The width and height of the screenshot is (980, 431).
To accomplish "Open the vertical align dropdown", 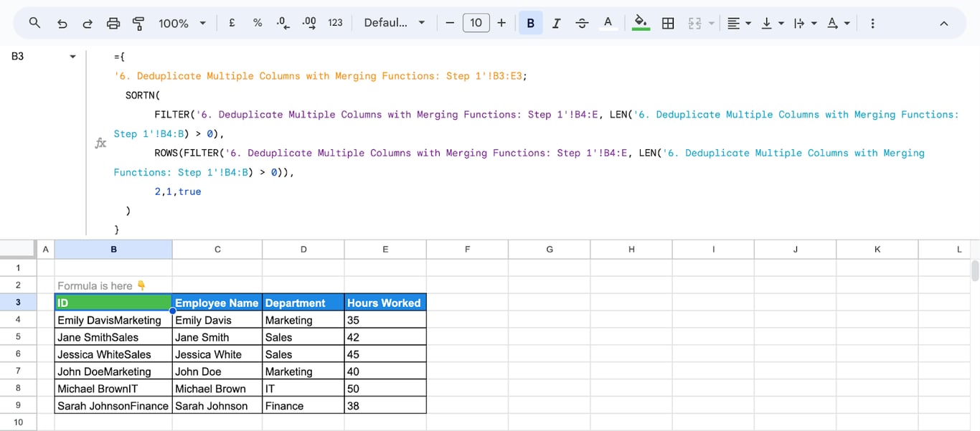I will 773,23.
